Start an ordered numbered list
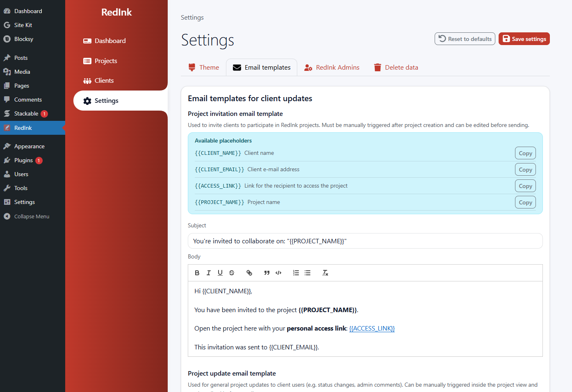The image size is (572, 392). coord(296,273)
